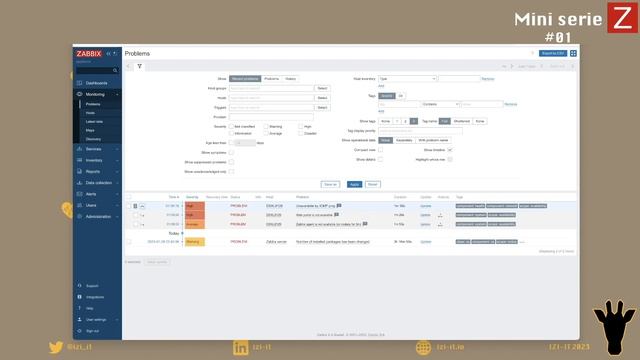Toggle the Compact view checkbox
Screen dimensions: 640x360
[380, 150]
